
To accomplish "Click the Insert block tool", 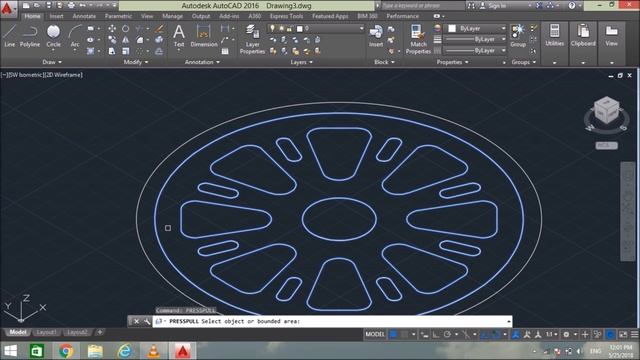I will click(376, 36).
